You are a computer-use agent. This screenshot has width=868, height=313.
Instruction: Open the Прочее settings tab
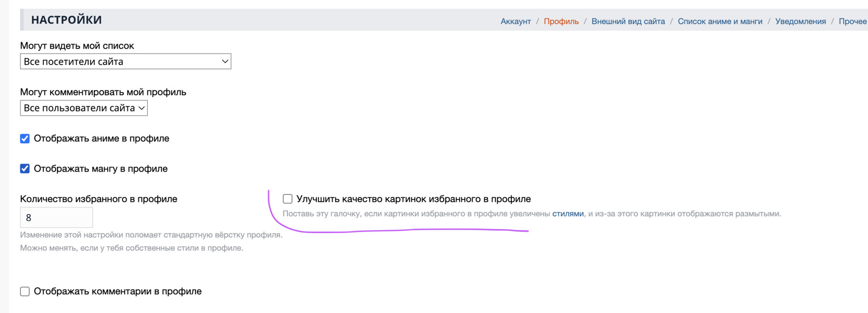pos(853,21)
